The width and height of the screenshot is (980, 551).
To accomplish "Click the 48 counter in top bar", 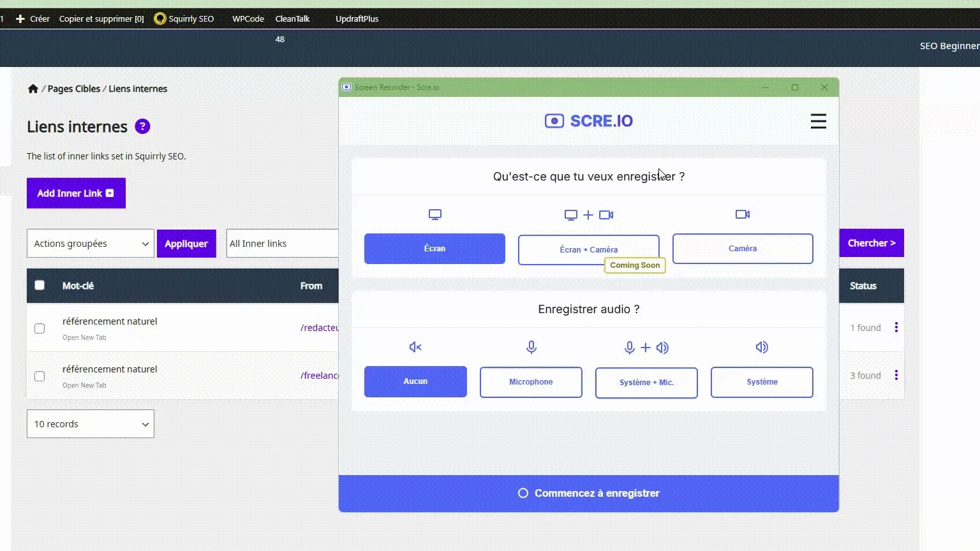I will click(280, 40).
